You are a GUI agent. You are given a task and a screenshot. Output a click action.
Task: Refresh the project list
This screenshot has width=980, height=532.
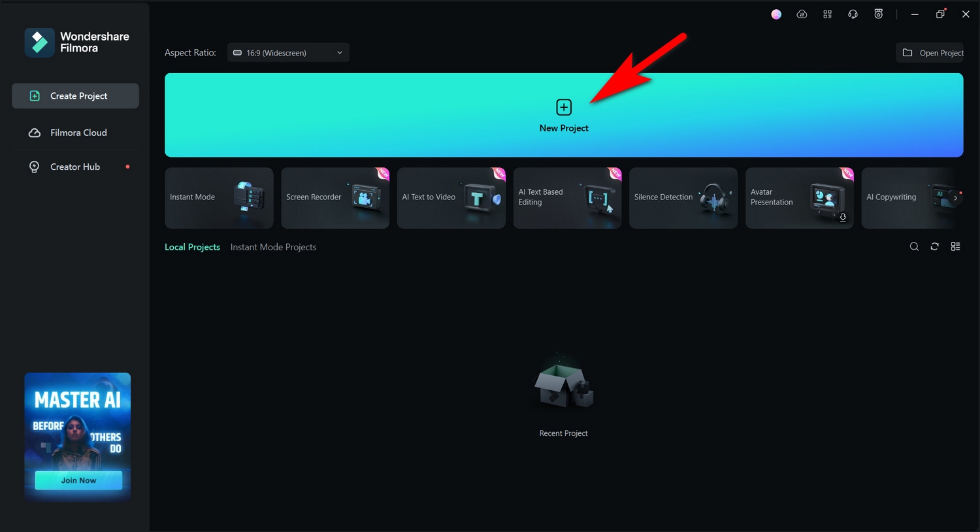[935, 246]
